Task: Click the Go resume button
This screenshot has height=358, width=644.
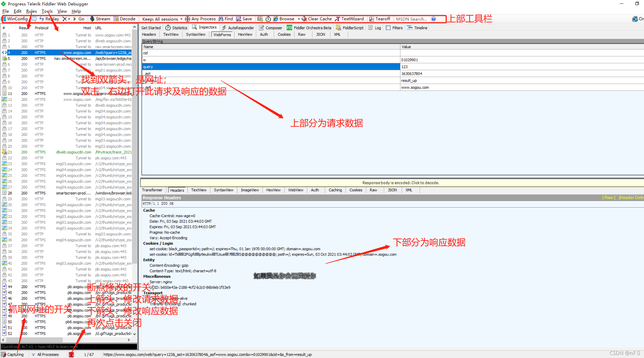Action: [79, 19]
